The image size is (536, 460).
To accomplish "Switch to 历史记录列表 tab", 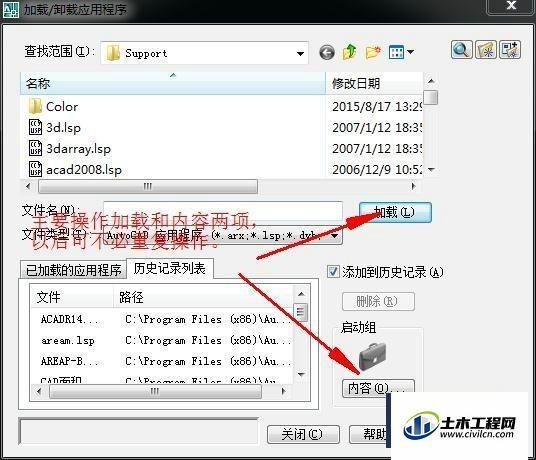I will pyautogui.click(x=170, y=269).
